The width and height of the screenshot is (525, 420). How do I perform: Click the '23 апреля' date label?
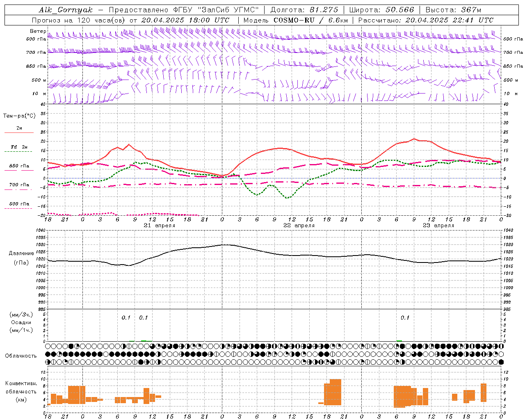click(438, 226)
